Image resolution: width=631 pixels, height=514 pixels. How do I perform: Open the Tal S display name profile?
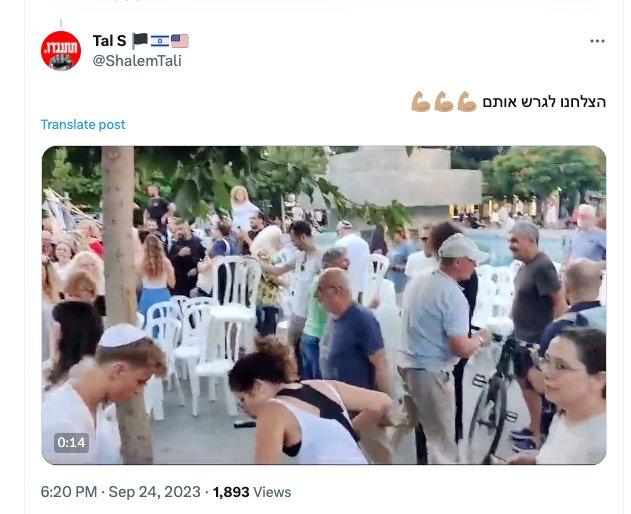tap(109, 41)
